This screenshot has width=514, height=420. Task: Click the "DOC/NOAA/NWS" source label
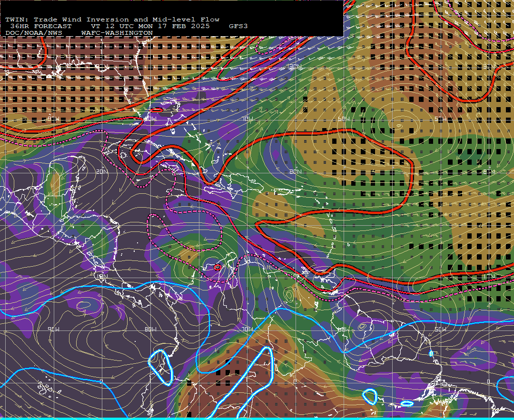34,33
